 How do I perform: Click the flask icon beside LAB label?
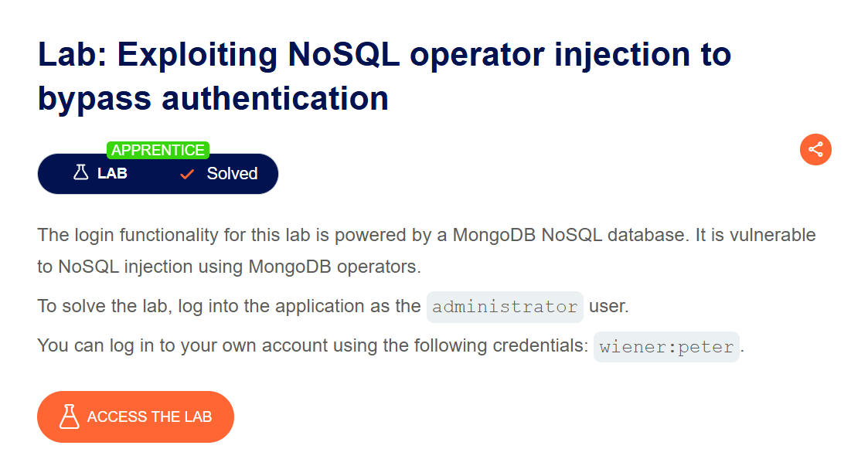tap(81, 173)
